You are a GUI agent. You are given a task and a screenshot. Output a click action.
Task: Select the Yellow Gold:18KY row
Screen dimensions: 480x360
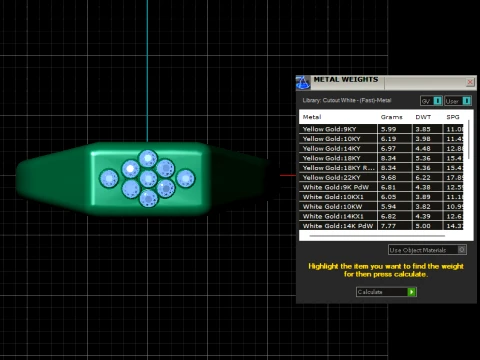pos(381,158)
